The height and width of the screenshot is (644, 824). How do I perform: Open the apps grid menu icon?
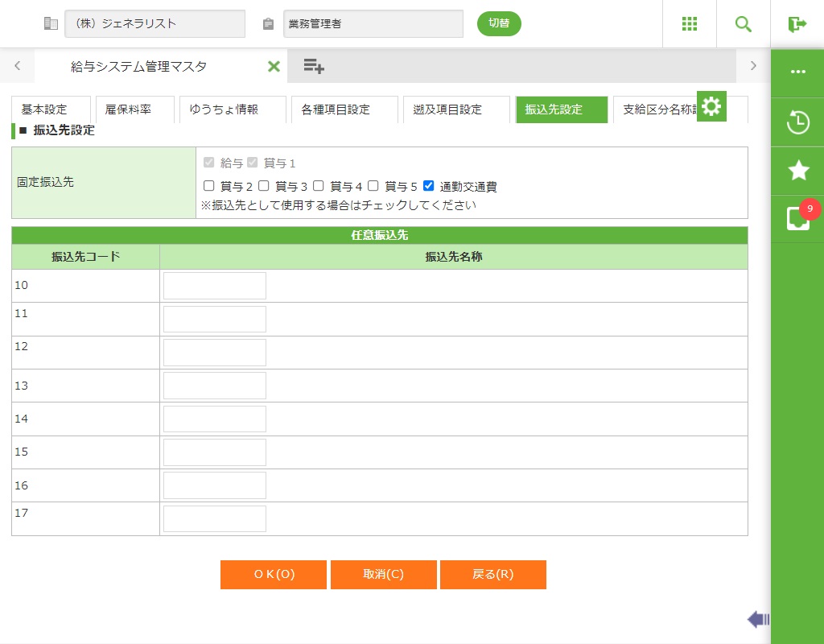689,24
